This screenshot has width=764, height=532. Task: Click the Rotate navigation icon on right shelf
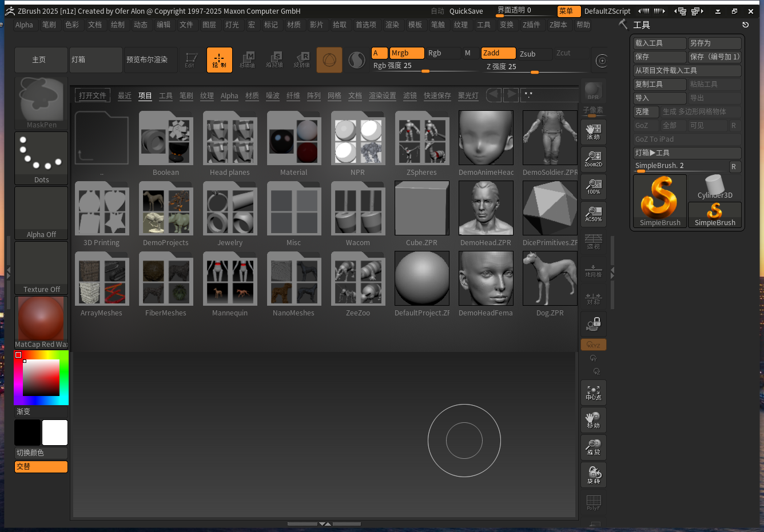(593, 474)
